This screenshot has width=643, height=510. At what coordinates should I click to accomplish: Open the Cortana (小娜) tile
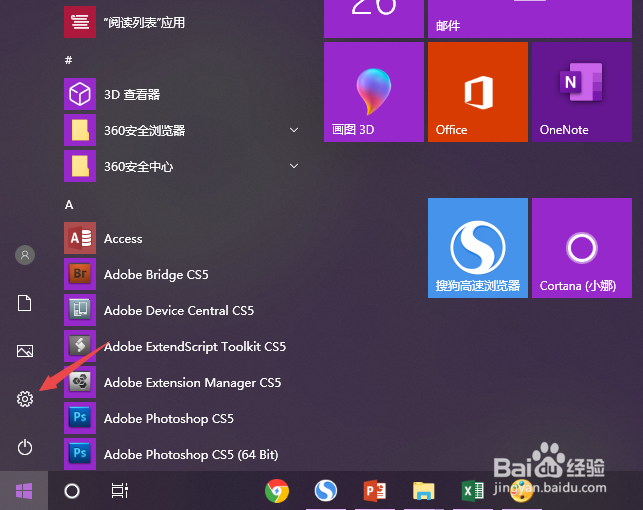(582, 248)
